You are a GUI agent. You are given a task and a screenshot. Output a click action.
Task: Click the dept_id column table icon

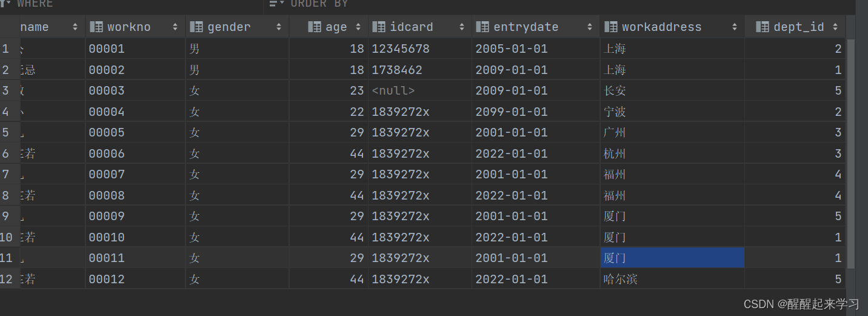pos(763,27)
